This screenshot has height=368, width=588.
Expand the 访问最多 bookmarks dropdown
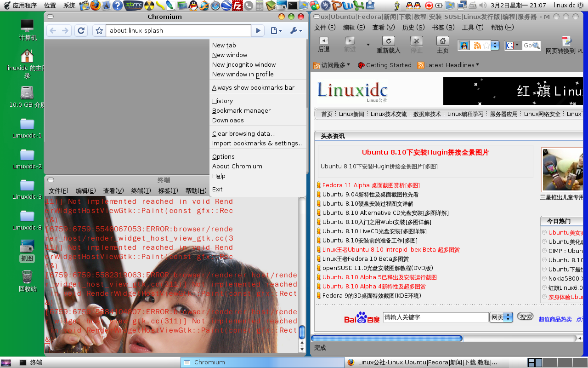pyautogui.click(x=332, y=65)
